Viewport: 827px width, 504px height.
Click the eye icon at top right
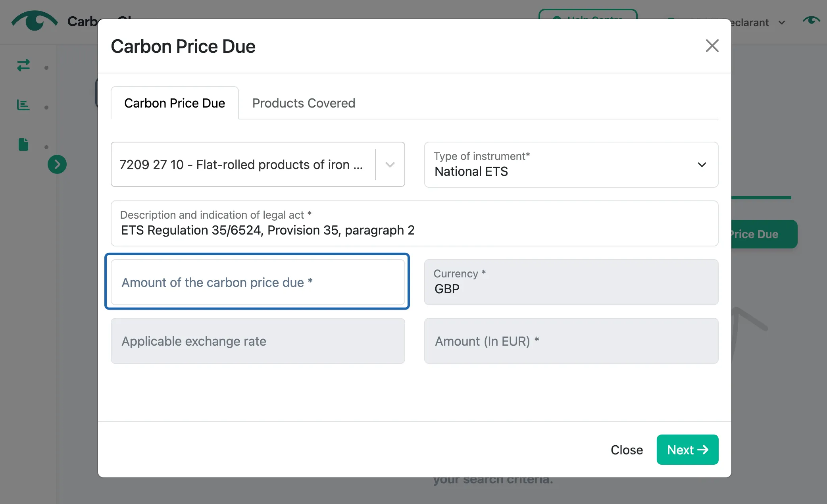[811, 20]
